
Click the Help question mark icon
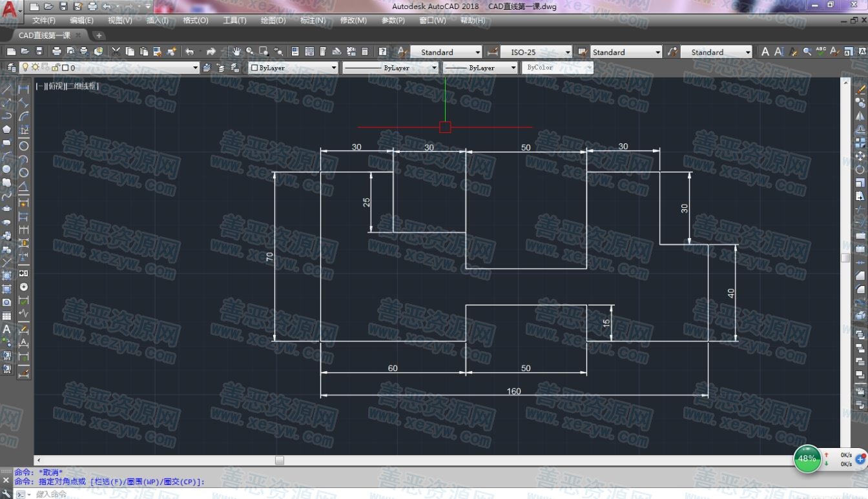pyautogui.click(x=383, y=52)
